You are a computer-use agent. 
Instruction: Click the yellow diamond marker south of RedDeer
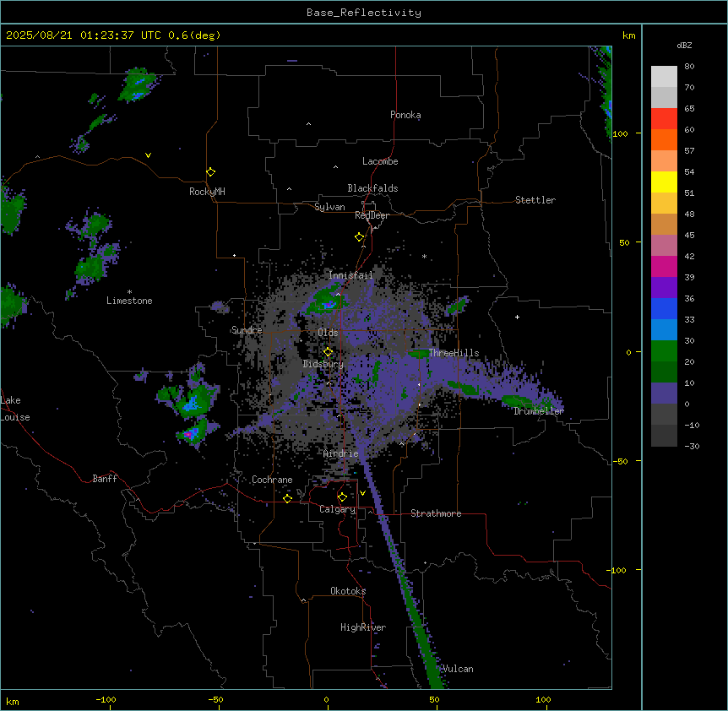tap(359, 237)
